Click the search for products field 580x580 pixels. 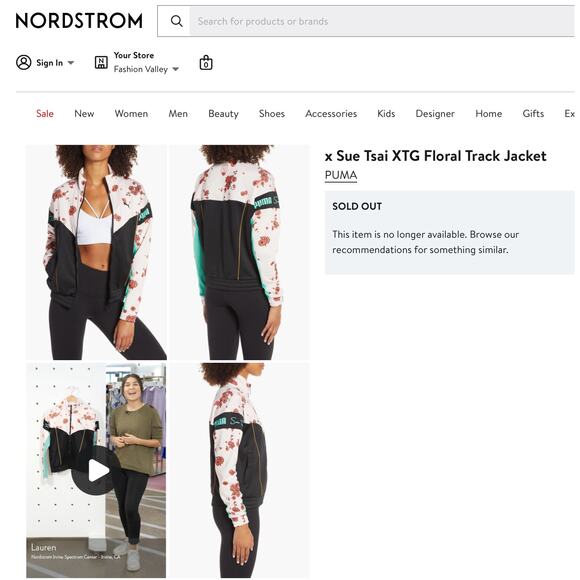tap(382, 21)
